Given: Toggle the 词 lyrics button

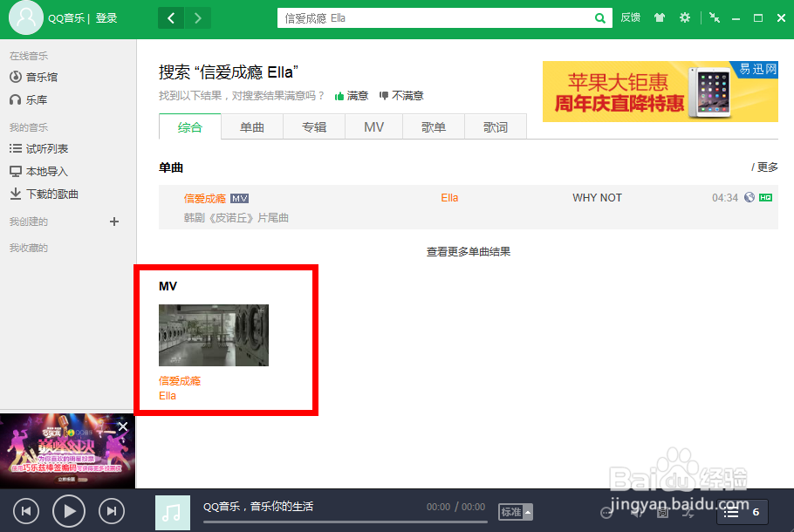Looking at the screenshot, I should tap(662, 513).
